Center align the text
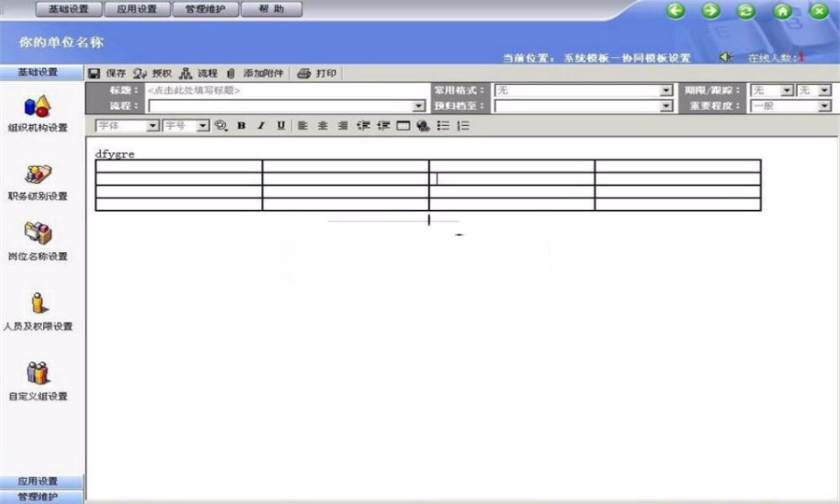The width and height of the screenshot is (840, 504). coord(323,125)
